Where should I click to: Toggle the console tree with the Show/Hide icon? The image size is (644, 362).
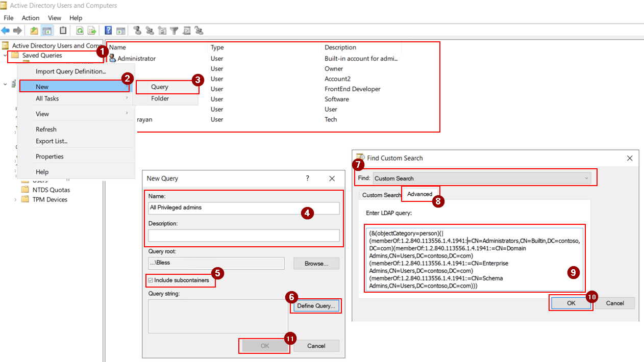click(x=47, y=31)
